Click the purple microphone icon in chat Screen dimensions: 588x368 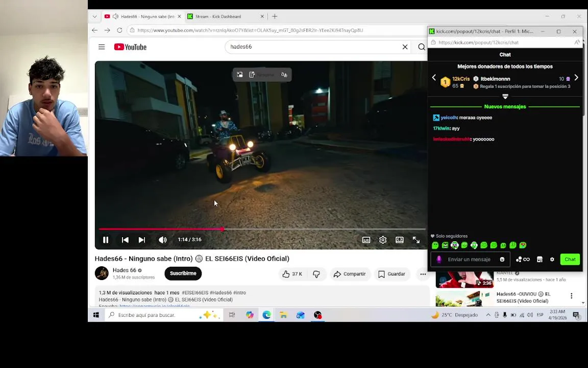pos(439,260)
